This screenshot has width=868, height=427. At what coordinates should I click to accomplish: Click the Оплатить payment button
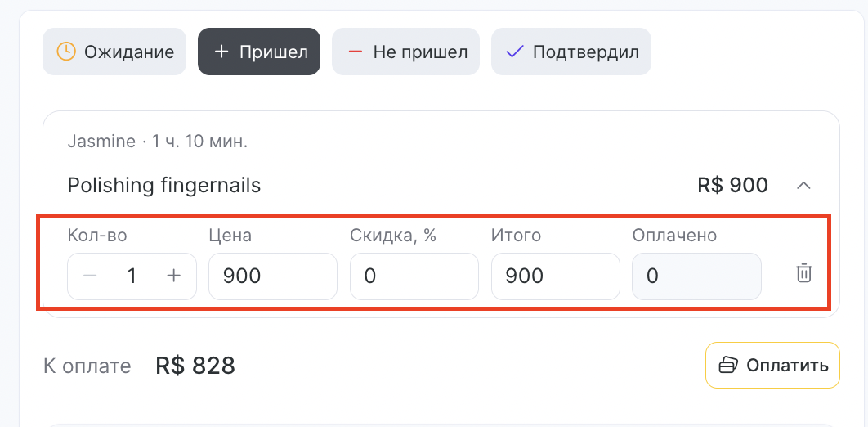773,365
